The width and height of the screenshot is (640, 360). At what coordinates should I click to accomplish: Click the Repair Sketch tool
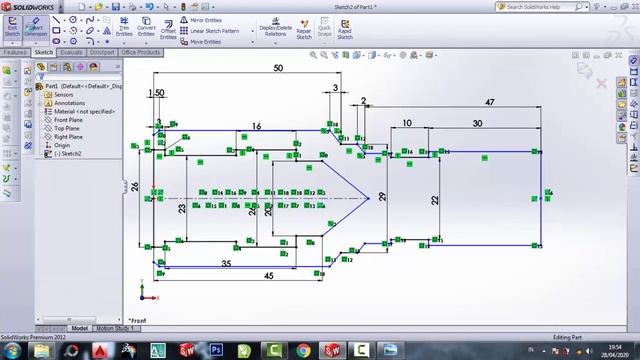tap(304, 29)
